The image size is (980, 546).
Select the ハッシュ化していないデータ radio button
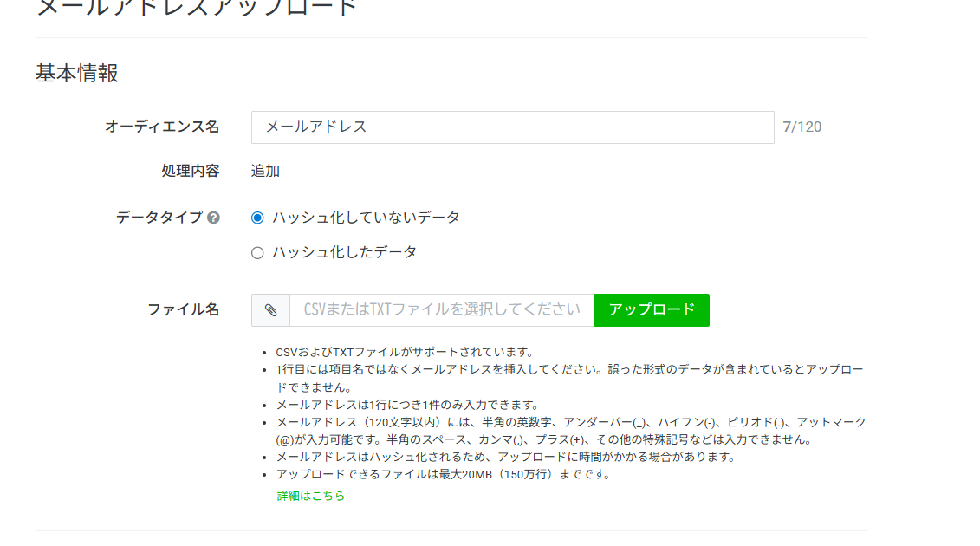257,218
